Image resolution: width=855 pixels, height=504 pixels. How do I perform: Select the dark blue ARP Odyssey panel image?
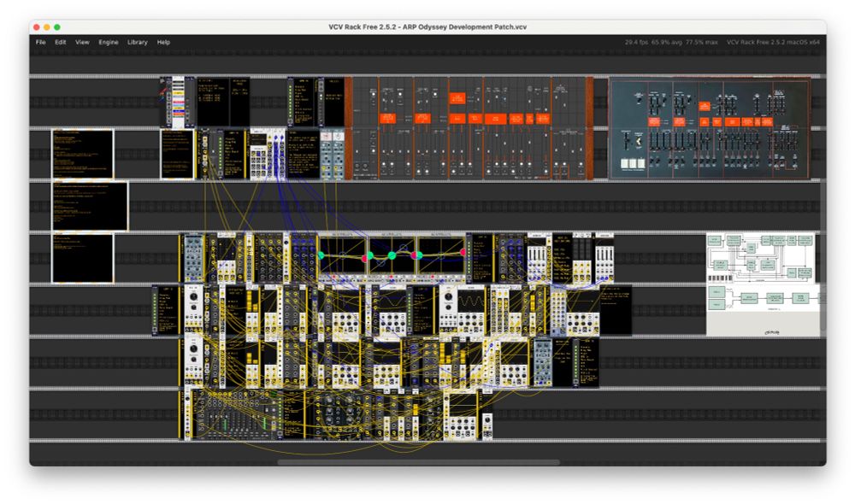[x=710, y=128]
